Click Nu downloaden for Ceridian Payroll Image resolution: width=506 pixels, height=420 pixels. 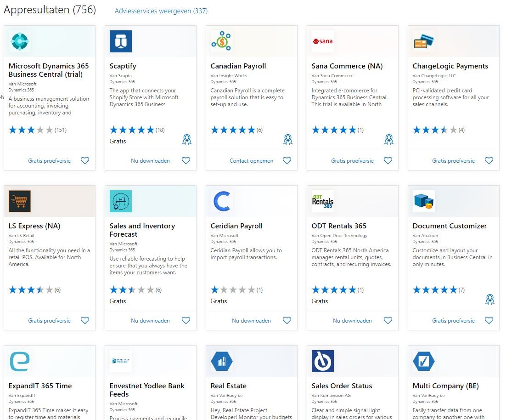coord(251,321)
